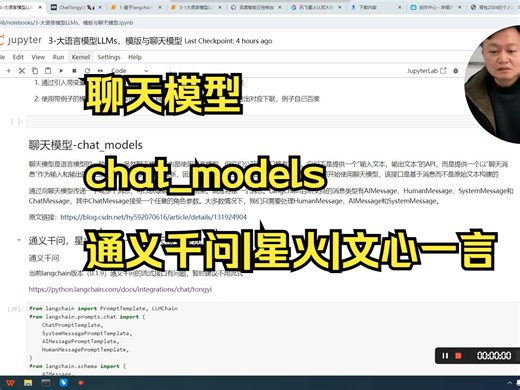Viewport: 520px width, 390px height.
Task: Switch to the 百度智能云控制台 browser tab
Action: click(256, 7)
